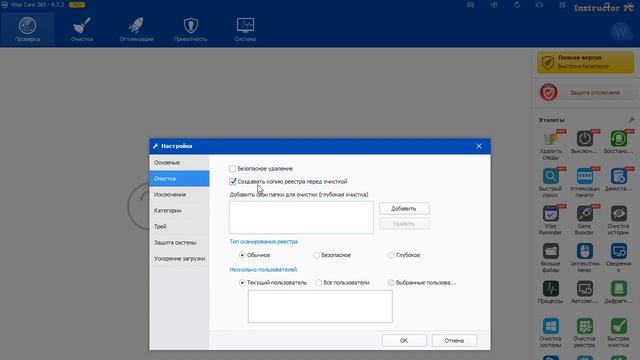Switch to the Исключения settings tab
640x360 pixels.
coord(179,194)
